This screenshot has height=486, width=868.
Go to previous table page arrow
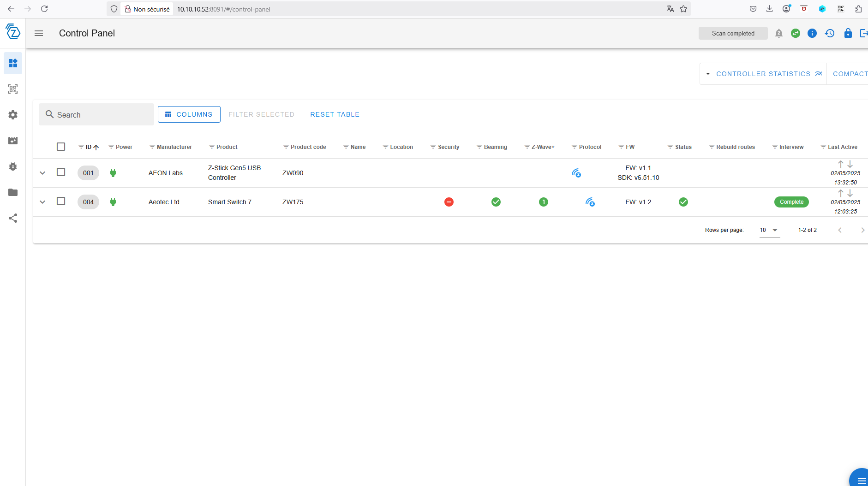(x=840, y=230)
